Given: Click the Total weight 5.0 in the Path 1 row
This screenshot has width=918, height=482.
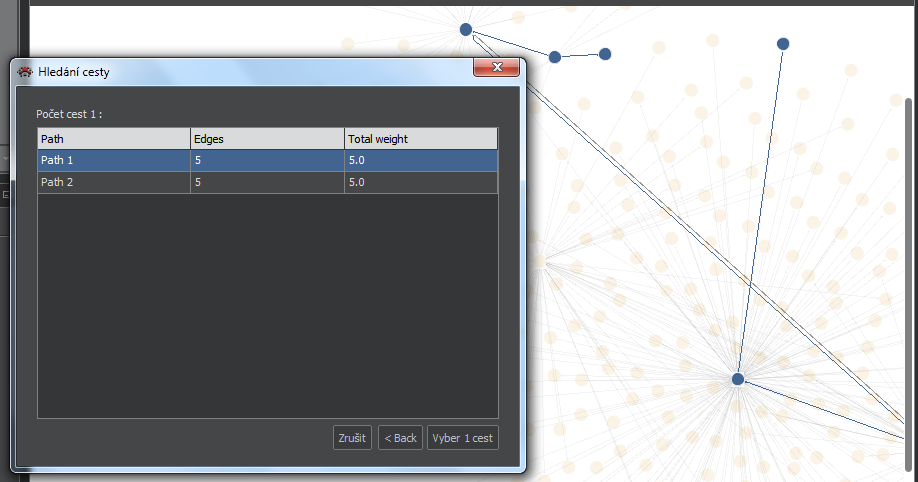Looking at the screenshot, I should click(357, 160).
